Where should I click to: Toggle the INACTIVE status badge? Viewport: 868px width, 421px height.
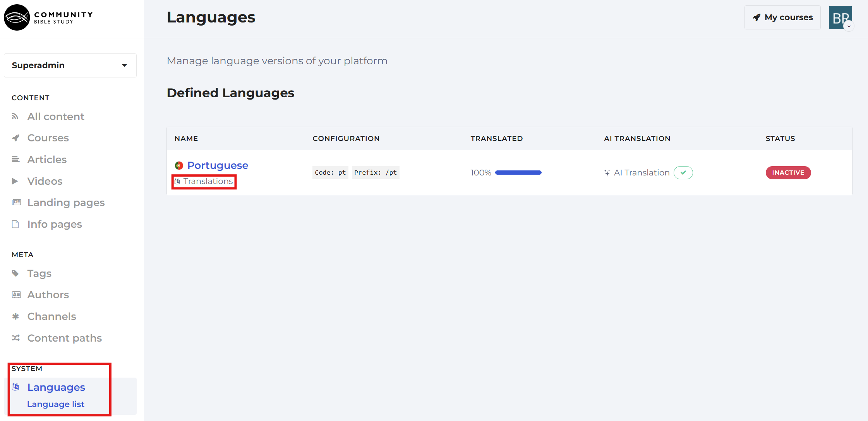coord(788,173)
